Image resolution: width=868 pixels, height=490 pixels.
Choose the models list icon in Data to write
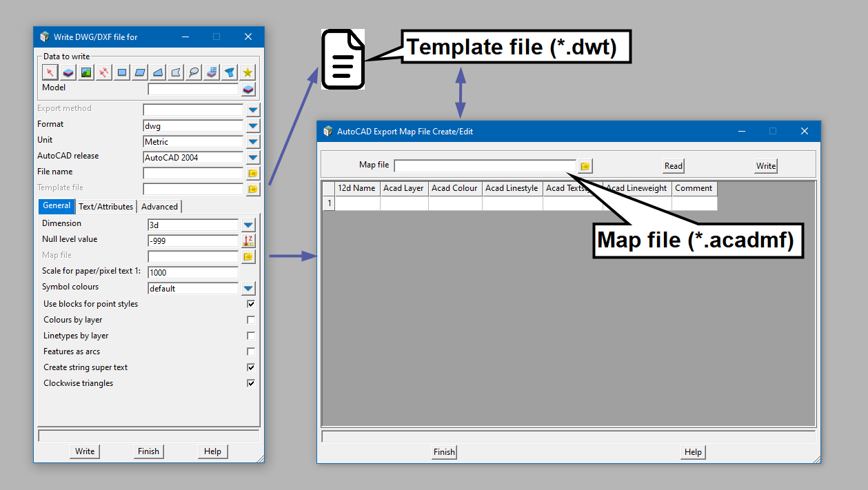point(212,72)
